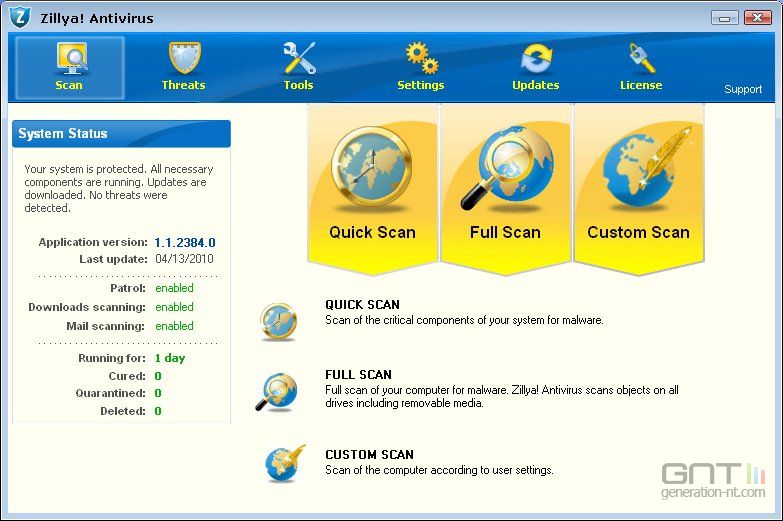This screenshot has height=521, width=783.
Task: Click the Custom Scan banner label
Action: point(639,232)
